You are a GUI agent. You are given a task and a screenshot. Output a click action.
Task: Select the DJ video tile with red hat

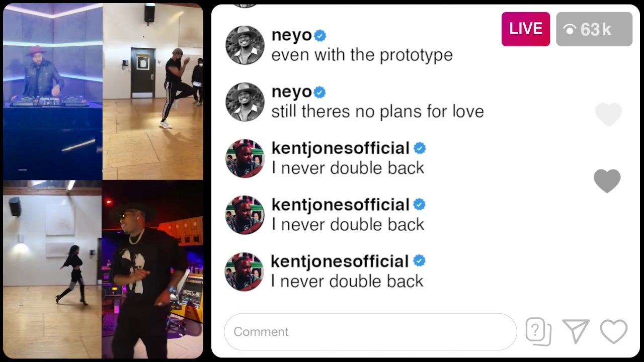point(52,91)
